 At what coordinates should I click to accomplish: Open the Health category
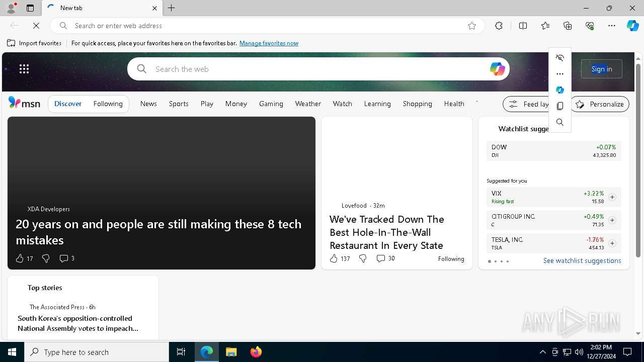(454, 104)
